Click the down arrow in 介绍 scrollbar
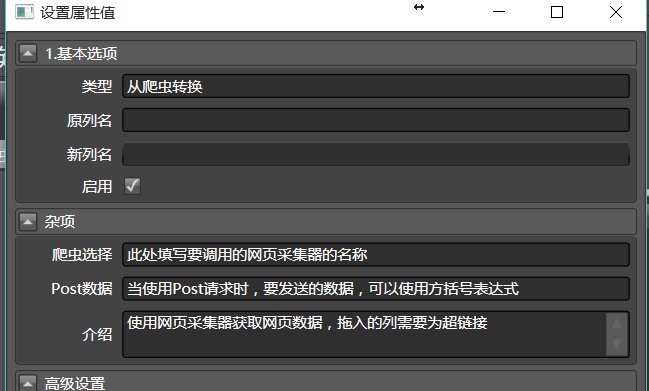The height and width of the screenshot is (391, 649). click(617, 345)
